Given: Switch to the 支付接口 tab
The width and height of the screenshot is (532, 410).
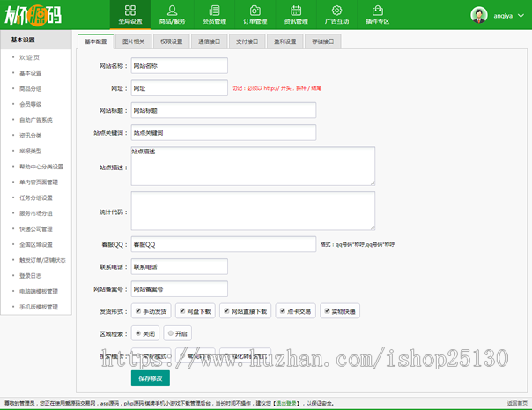Looking at the screenshot, I should click(x=248, y=41).
